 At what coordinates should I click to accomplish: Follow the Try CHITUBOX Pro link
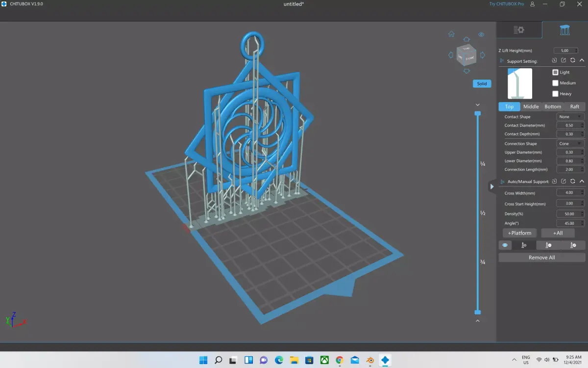pos(507,4)
